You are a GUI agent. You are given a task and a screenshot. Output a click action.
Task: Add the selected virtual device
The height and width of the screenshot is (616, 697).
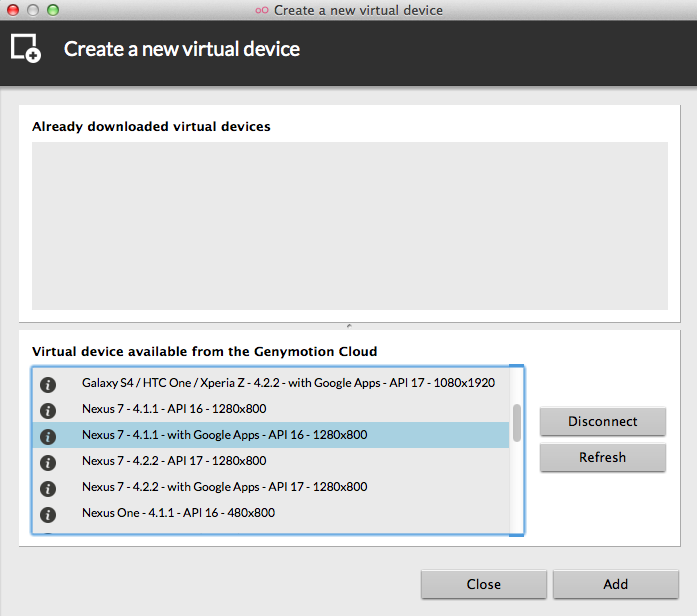616,584
